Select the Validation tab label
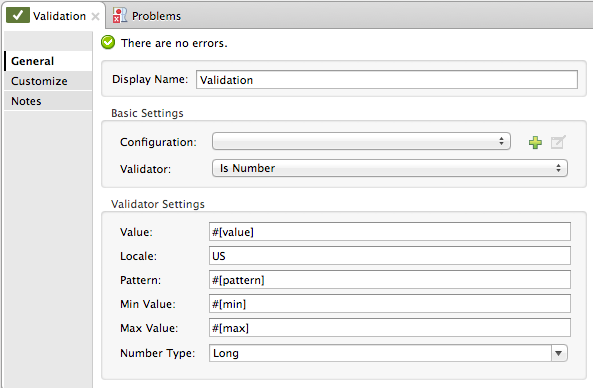Viewport: 593px width, 388px height. point(59,16)
